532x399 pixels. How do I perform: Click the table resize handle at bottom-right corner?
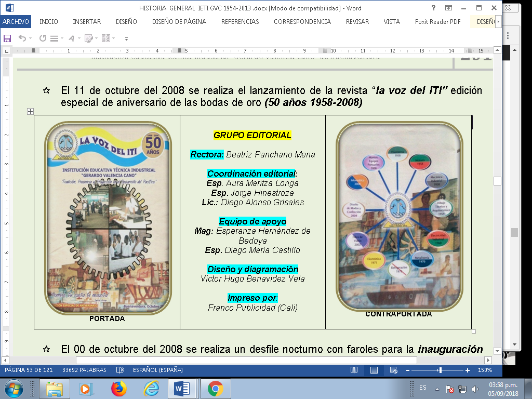474,331
